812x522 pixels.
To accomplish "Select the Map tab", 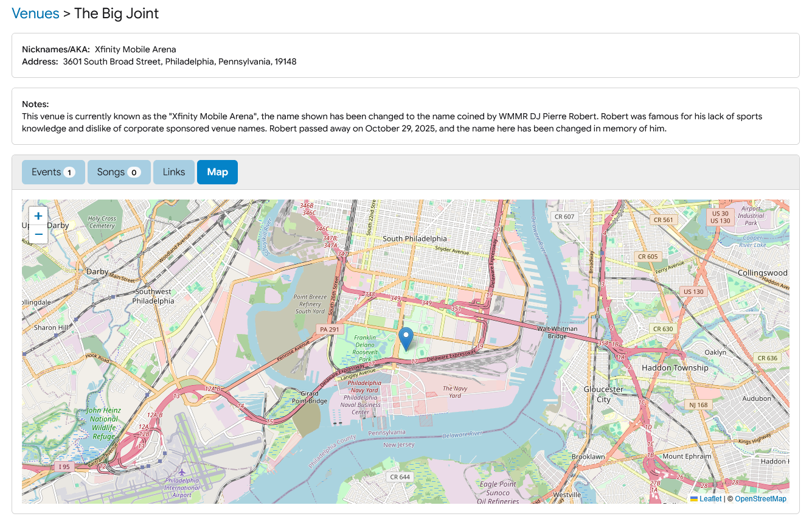I will coord(217,172).
